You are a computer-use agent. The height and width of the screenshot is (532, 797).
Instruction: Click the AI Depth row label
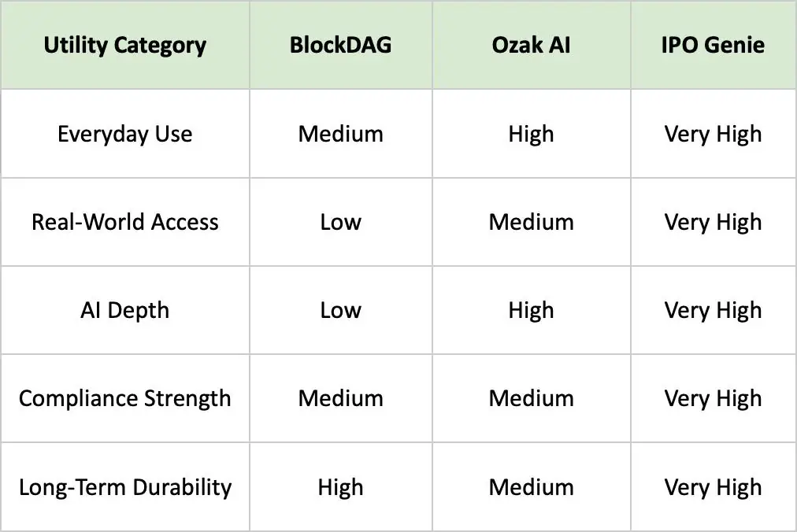point(125,310)
